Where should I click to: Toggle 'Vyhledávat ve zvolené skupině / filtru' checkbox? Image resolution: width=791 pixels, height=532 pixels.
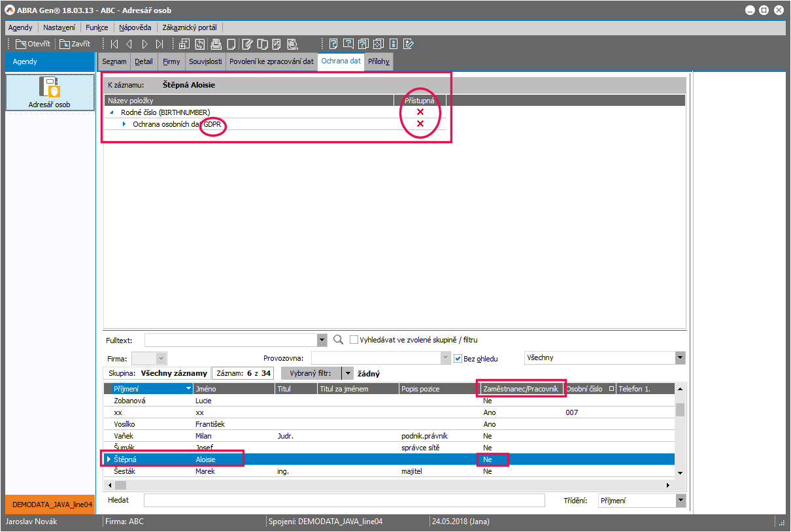(x=354, y=340)
